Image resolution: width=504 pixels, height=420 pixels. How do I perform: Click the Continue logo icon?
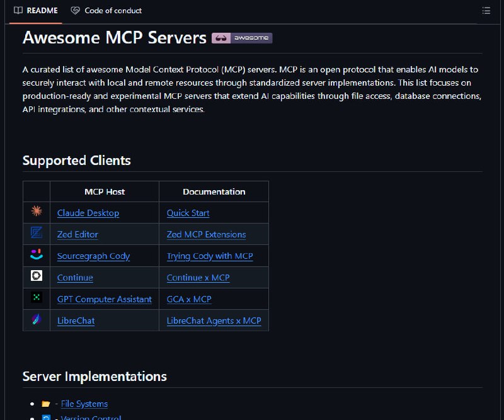[37, 275]
